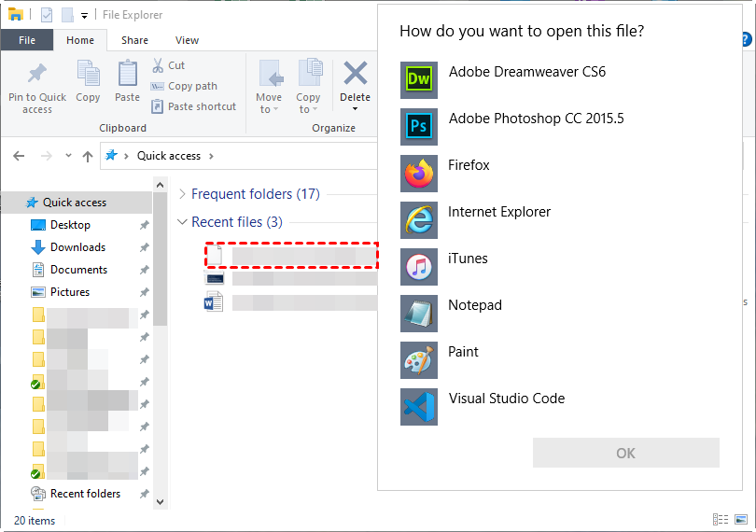Open Delete dropdown arrow options
The height and width of the screenshot is (532, 756).
click(x=355, y=108)
